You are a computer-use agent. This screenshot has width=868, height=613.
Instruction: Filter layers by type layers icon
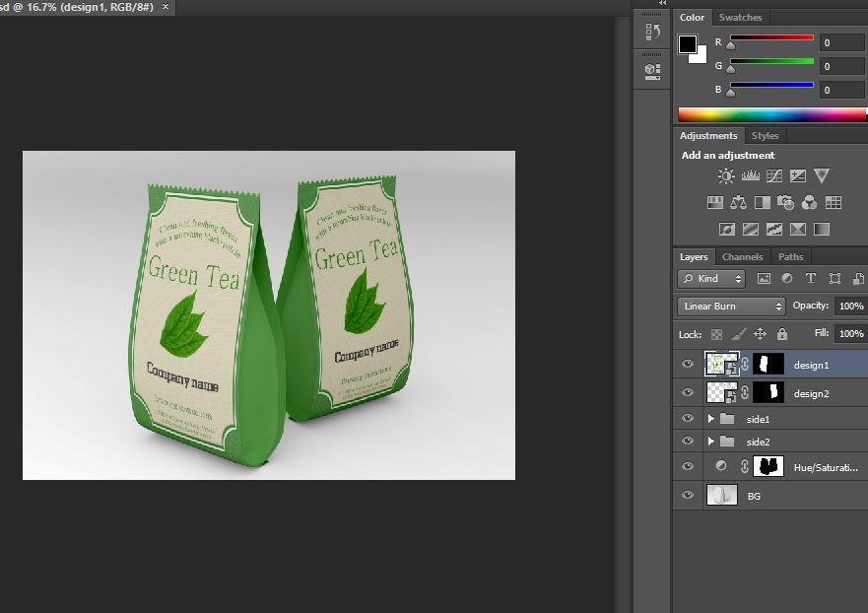coord(811,279)
